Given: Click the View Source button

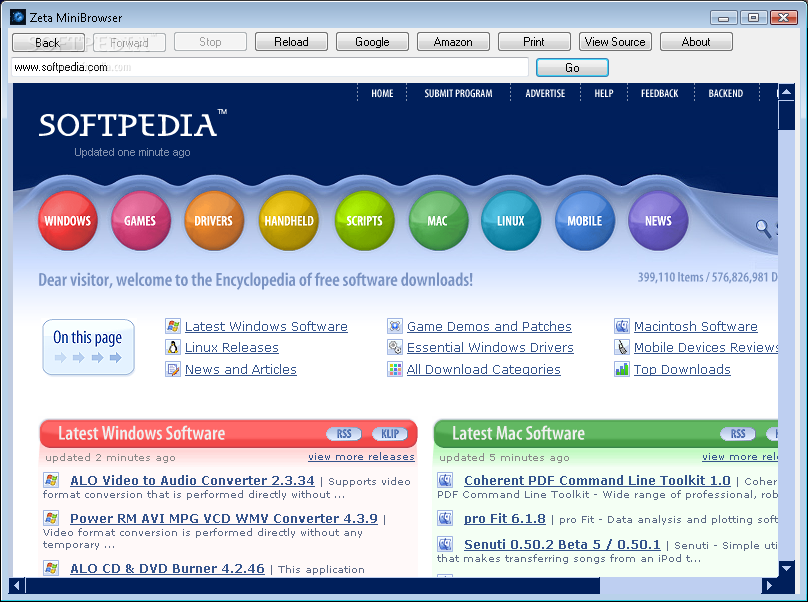Looking at the screenshot, I should coord(615,42).
